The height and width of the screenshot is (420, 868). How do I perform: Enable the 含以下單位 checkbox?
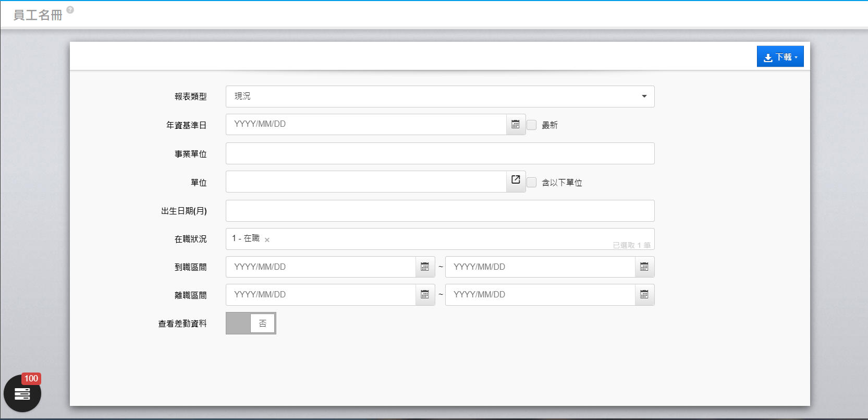point(532,183)
